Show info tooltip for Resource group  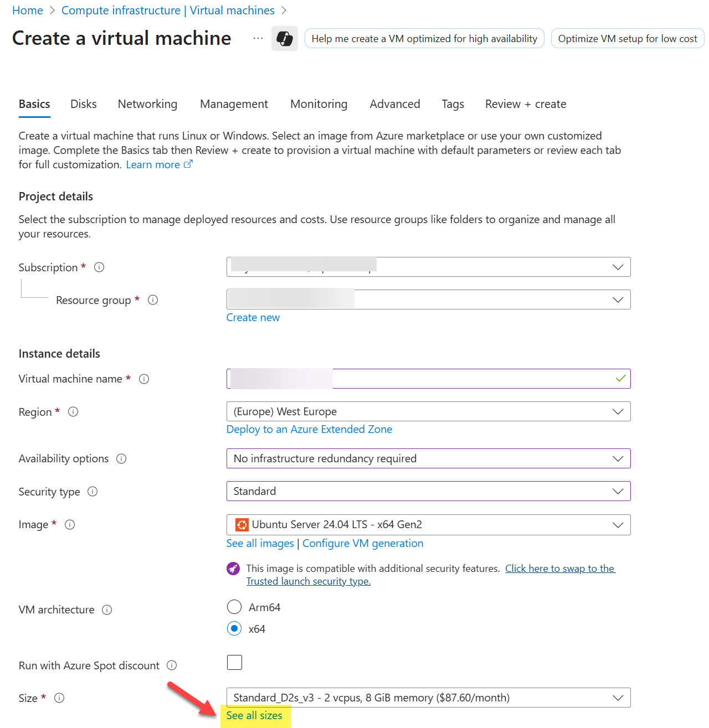click(x=153, y=300)
